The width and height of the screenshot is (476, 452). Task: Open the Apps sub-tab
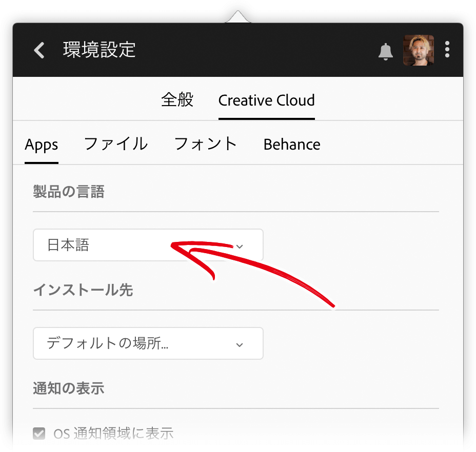point(41,145)
